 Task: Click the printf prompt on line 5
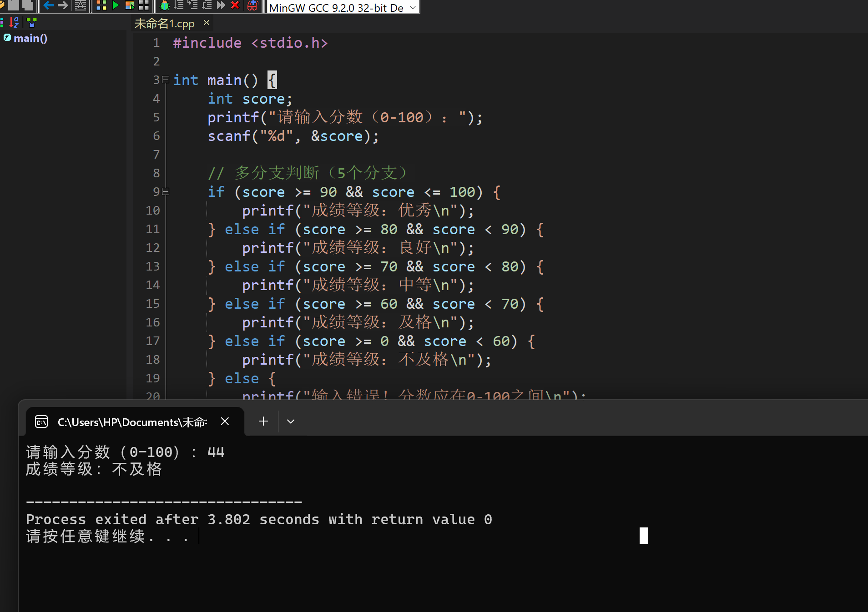pos(345,118)
